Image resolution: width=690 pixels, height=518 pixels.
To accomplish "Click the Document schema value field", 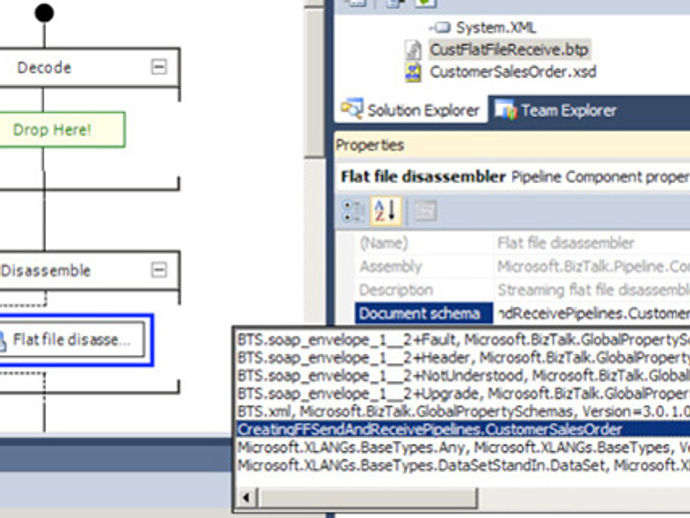I will [x=592, y=313].
